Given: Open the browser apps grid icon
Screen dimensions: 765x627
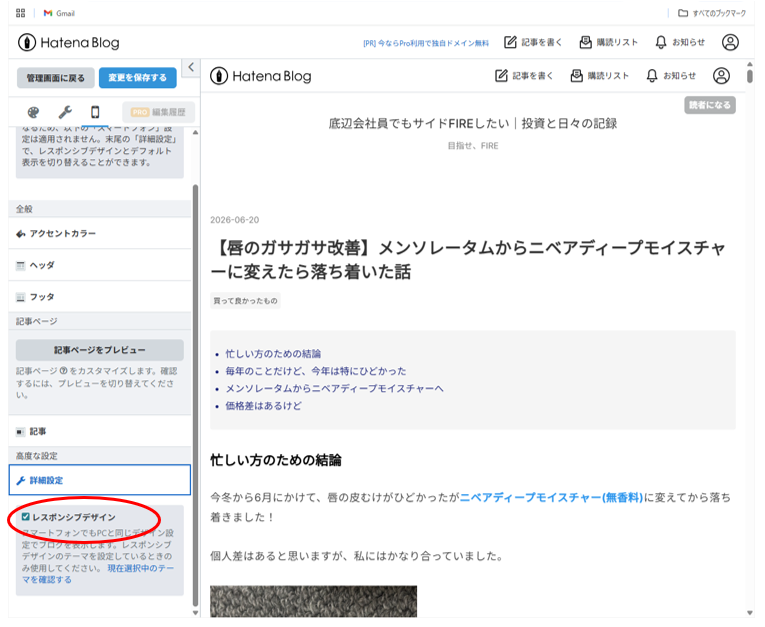Looking at the screenshot, I should 20,13.
